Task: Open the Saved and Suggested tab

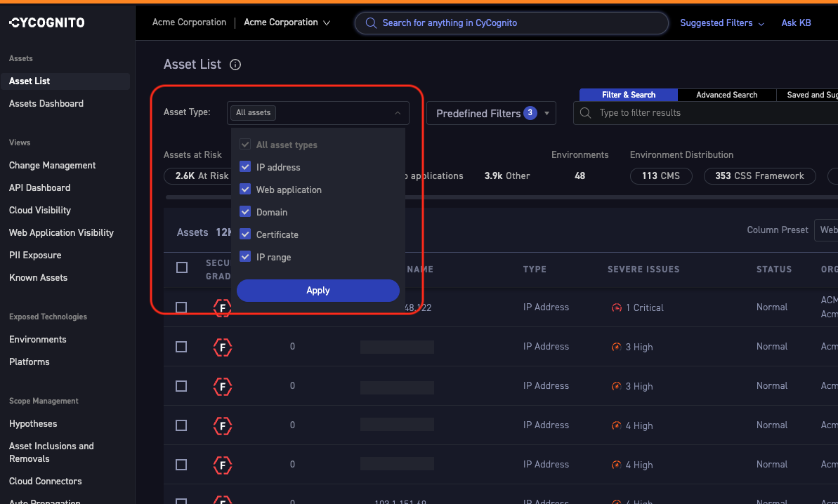Action: tap(807, 95)
